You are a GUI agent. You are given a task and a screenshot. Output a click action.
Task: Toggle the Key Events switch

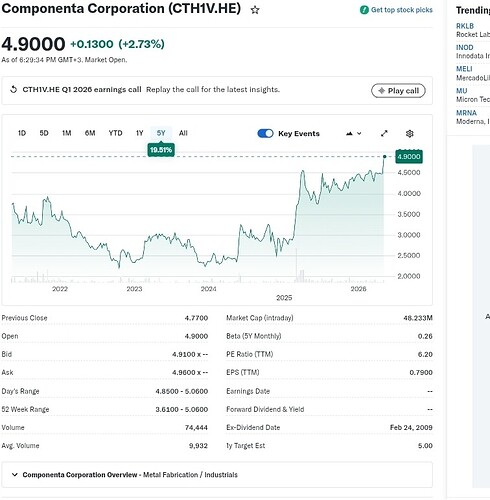tap(265, 134)
